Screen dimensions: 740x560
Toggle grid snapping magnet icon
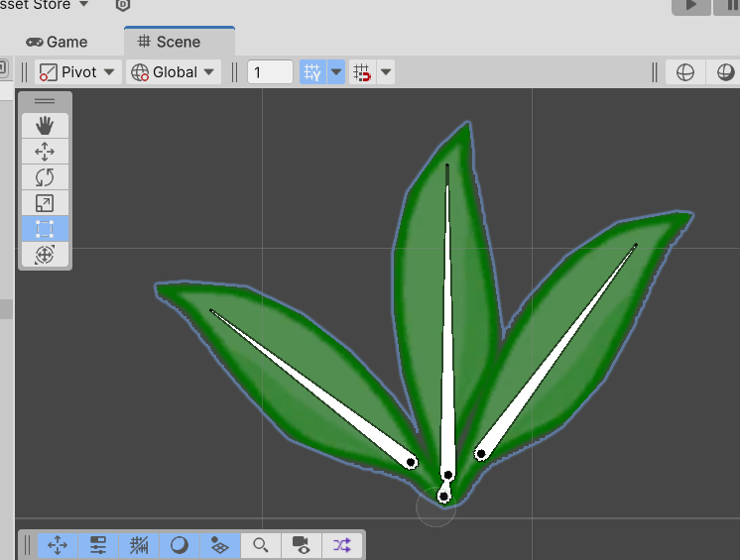[362, 72]
